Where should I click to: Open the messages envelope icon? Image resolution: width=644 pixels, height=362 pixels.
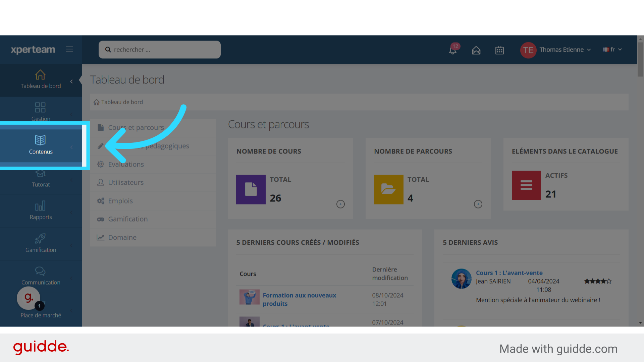[x=476, y=50]
